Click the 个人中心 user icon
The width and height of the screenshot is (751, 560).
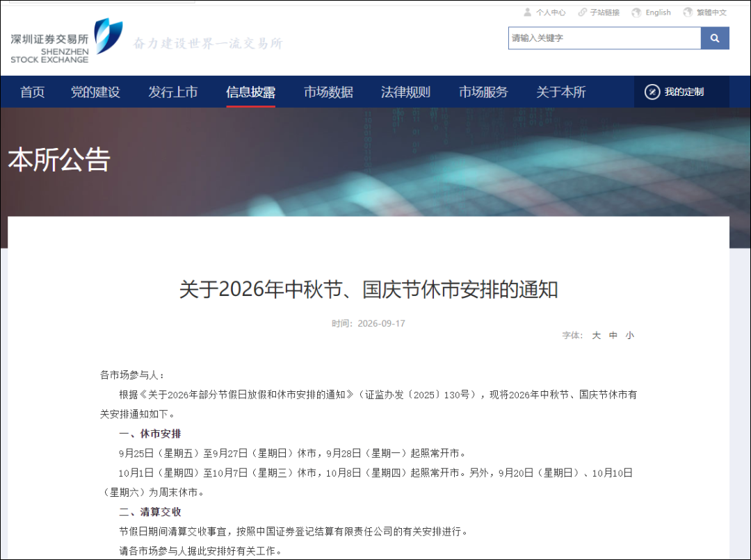(x=527, y=13)
